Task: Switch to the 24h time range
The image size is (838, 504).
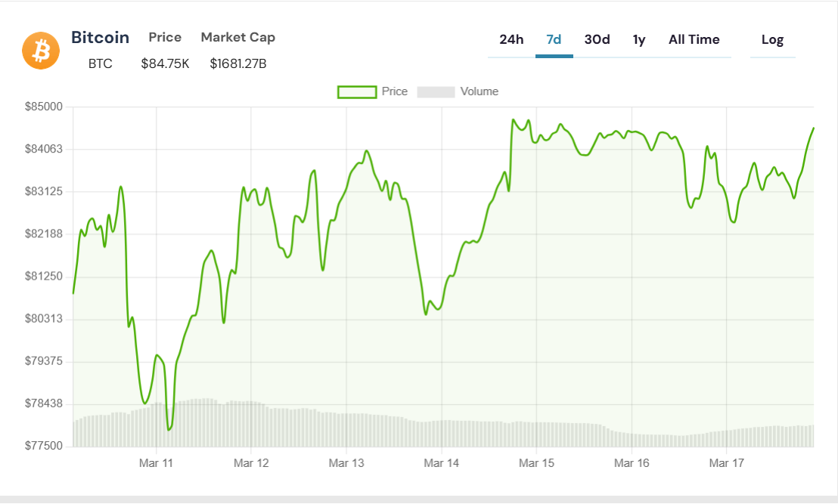Action: pyautogui.click(x=511, y=39)
